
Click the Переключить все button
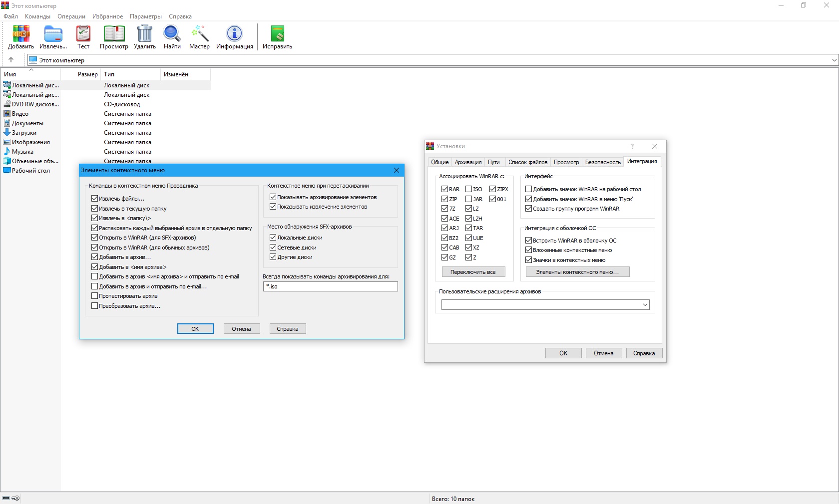(473, 272)
